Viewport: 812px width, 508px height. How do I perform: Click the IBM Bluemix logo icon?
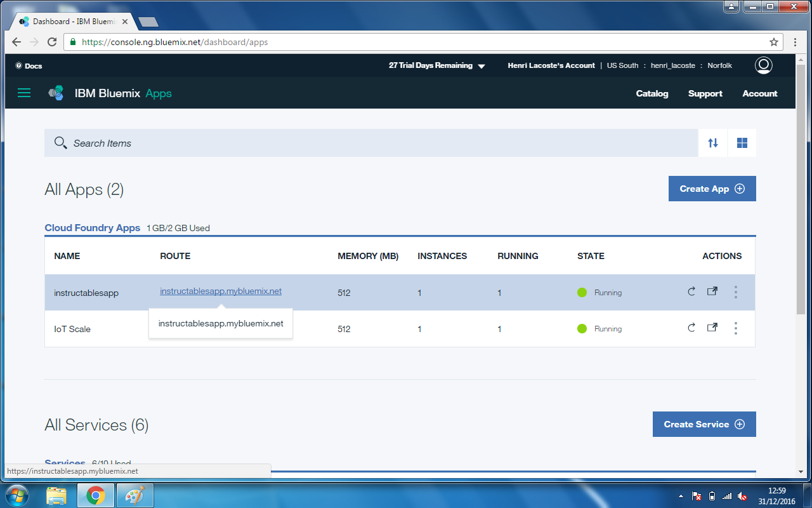[56, 93]
